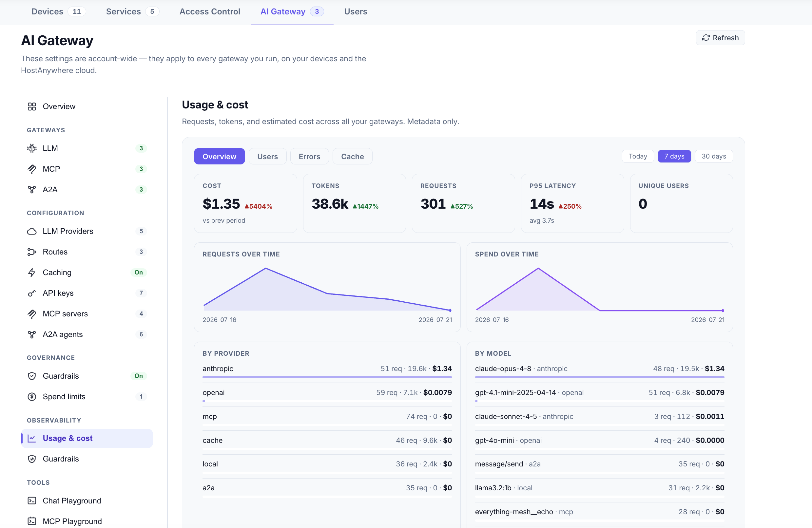The height and width of the screenshot is (528, 812).
Task: Click the "mcp" provider row
Action: [x=327, y=419]
